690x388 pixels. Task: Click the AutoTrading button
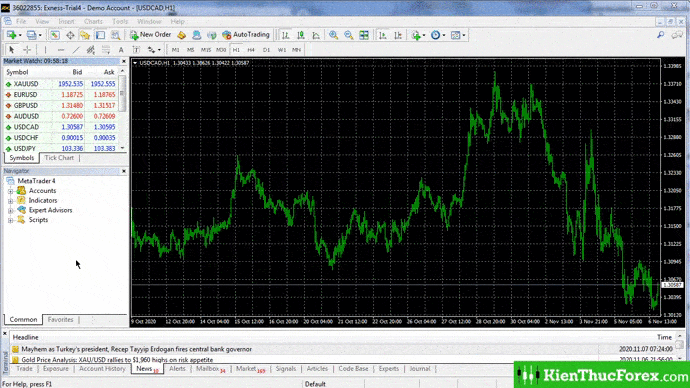click(246, 35)
